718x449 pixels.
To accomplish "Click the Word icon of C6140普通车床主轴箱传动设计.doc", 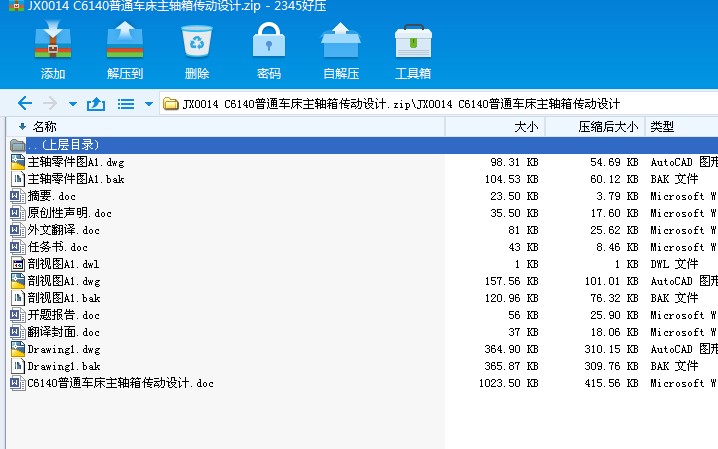I will click(17, 384).
